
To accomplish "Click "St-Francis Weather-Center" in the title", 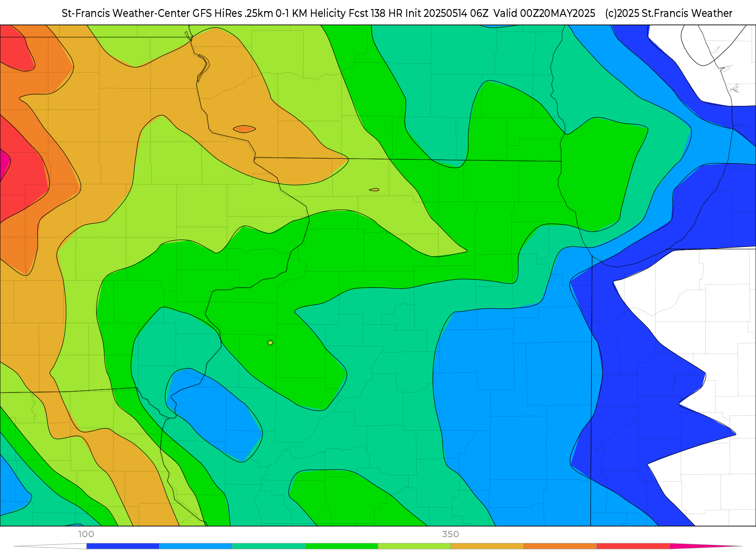I will (x=126, y=13).
